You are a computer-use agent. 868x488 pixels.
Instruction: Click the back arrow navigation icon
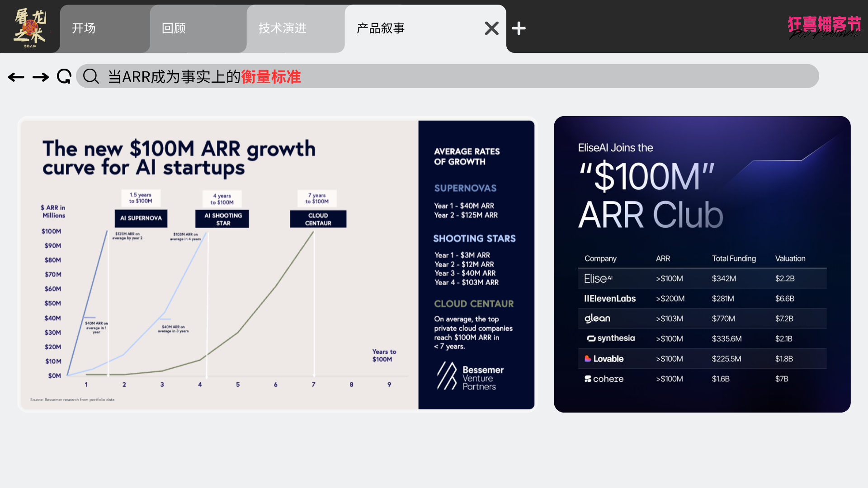tap(16, 77)
